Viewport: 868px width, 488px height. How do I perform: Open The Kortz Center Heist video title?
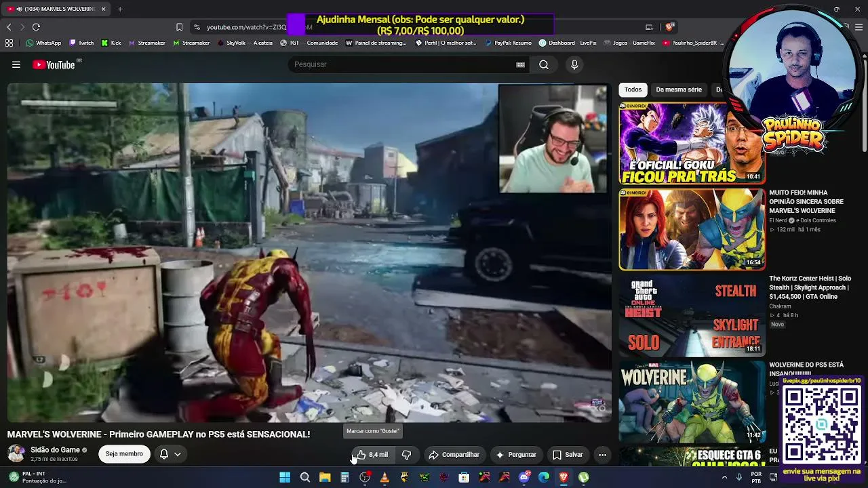[810, 287]
